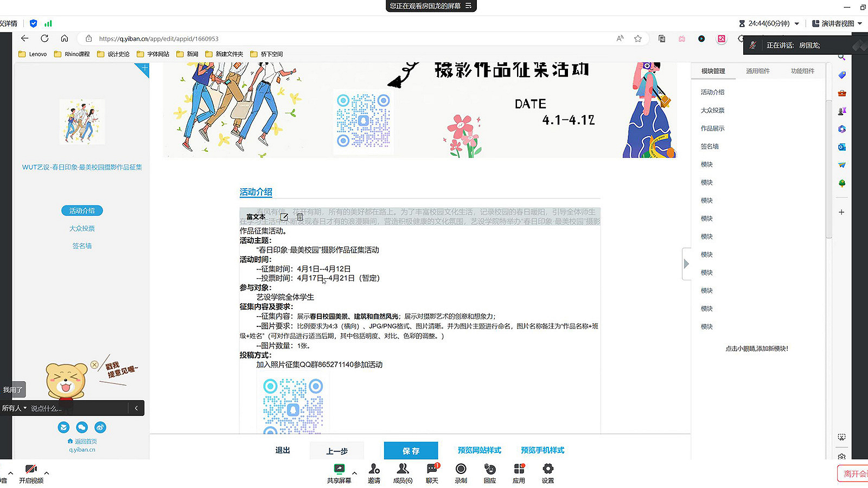Image resolution: width=868 pixels, height=488 pixels.
Task: Collapse the chat input bar with the left chevron
Action: (x=136, y=408)
